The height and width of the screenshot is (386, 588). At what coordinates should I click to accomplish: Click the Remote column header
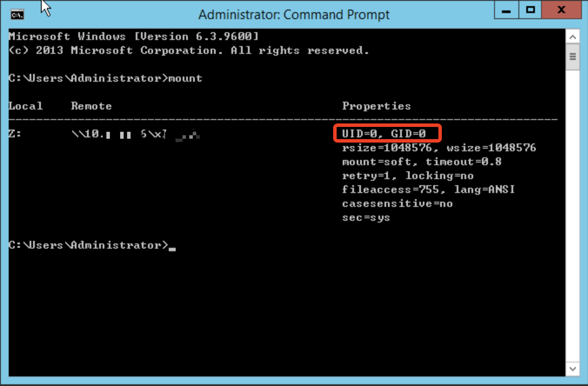pos(91,106)
